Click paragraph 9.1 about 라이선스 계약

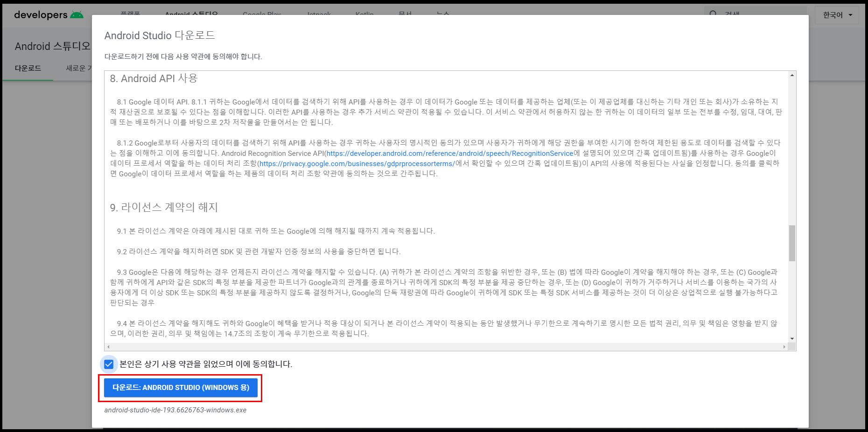pyautogui.click(x=276, y=231)
